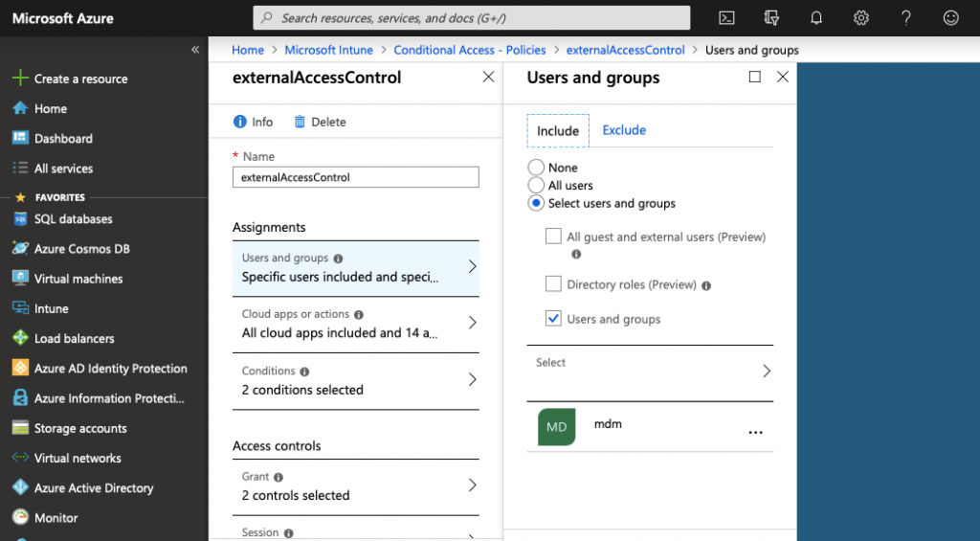Check All guest and external users
The image size is (980, 541).
553,237
